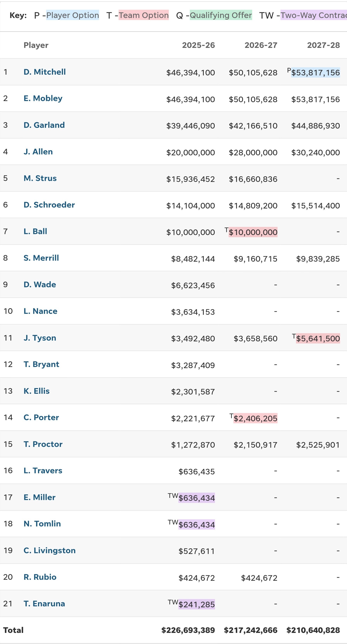The width and height of the screenshot is (347, 644).
Task: Open T. Enaruna player page
Action: pos(44,604)
